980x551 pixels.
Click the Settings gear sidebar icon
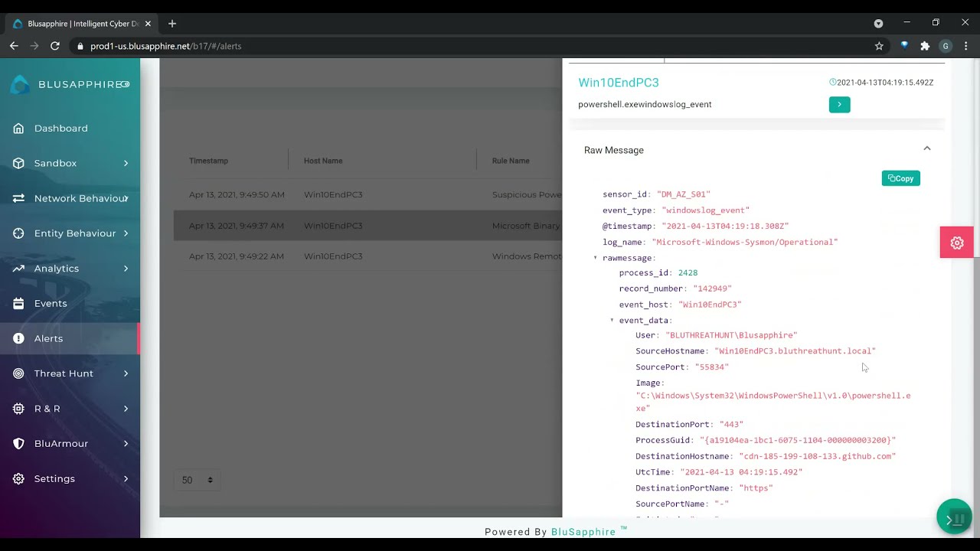tap(18, 478)
